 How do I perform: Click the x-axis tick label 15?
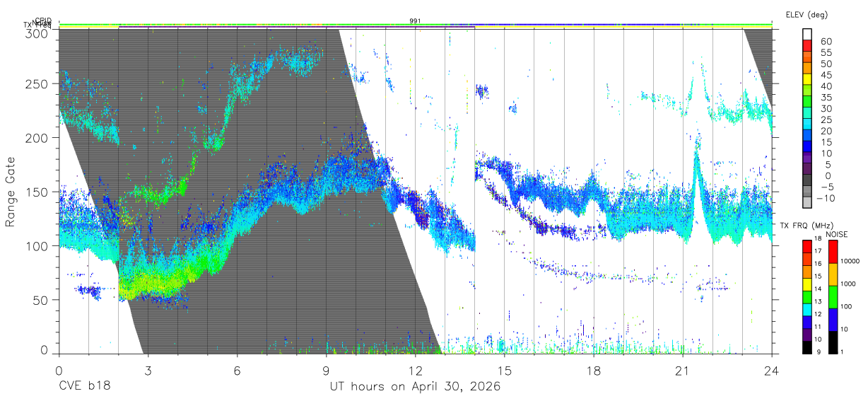point(504,371)
